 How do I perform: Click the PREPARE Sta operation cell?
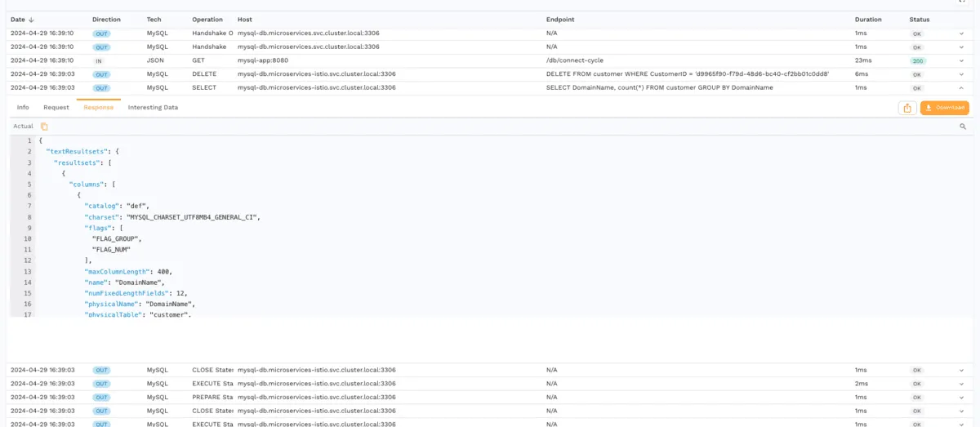click(213, 397)
